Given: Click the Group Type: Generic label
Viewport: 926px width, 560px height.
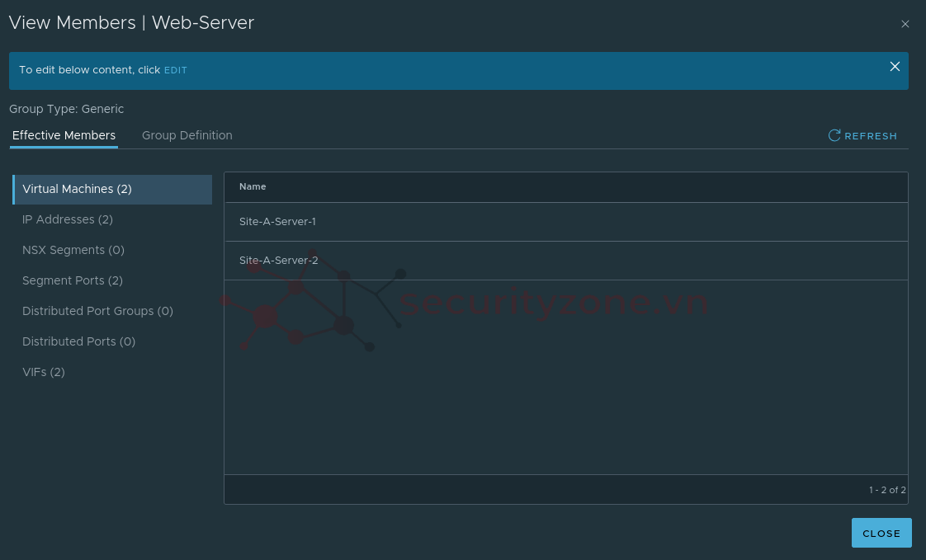Looking at the screenshot, I should pyautogui.click(x=67, y=109).
